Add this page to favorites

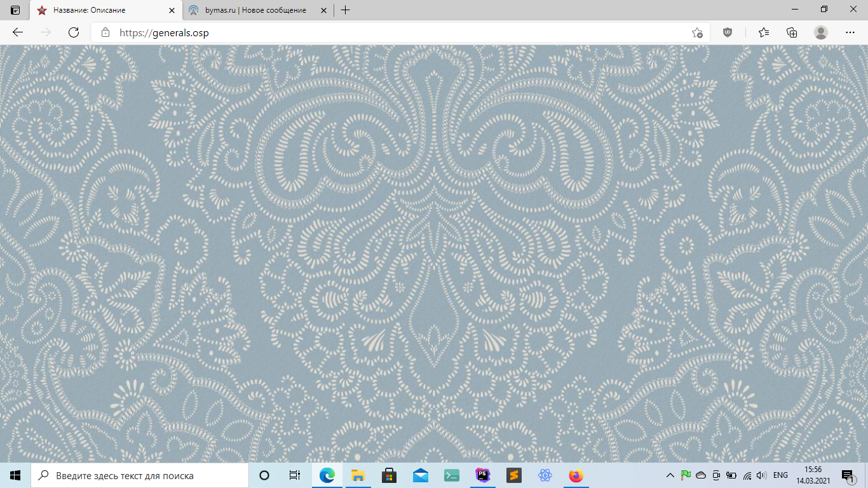coord(697,32)
